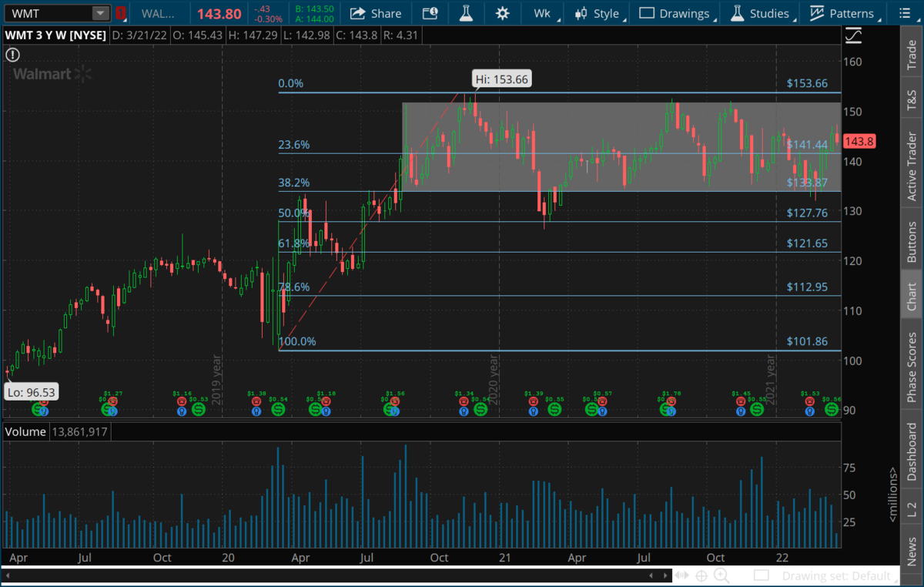Click the $1.39 earnings phone icon
Viewport: 924px width, 587px height.
pyautogui.click(x=533, y=401)
